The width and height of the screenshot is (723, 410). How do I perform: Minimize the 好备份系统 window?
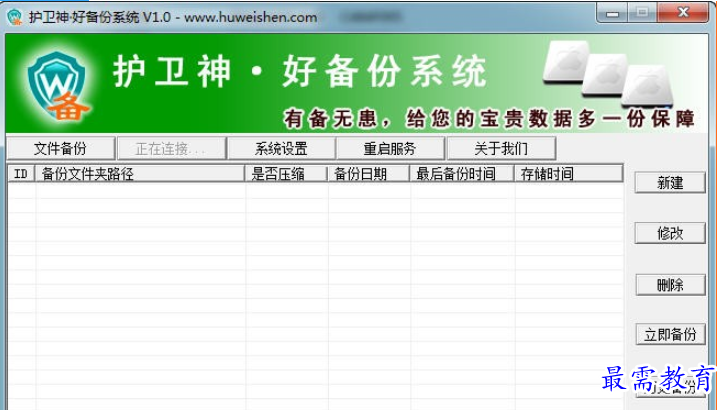[612, 13]
